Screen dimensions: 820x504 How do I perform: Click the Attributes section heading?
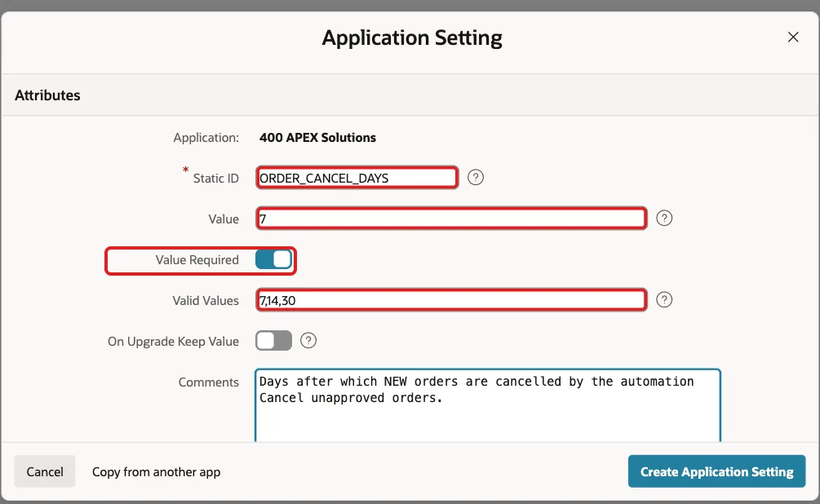point(47,95)
